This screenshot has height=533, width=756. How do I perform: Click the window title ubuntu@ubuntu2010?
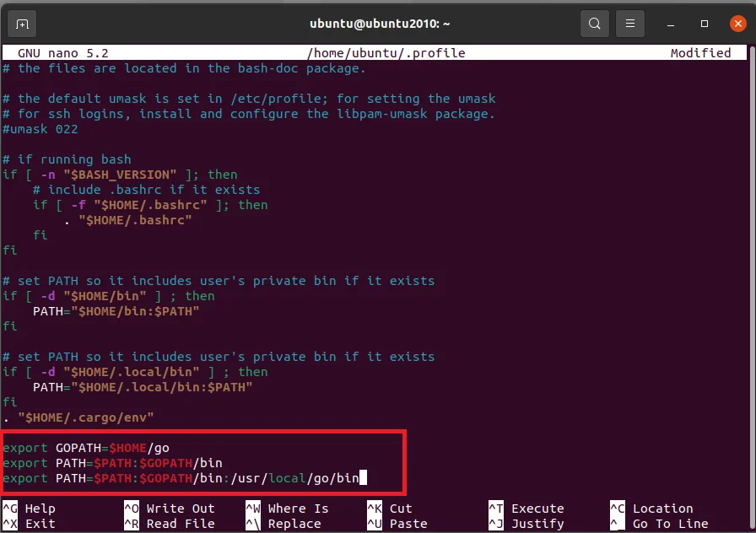tap(380, 24)
